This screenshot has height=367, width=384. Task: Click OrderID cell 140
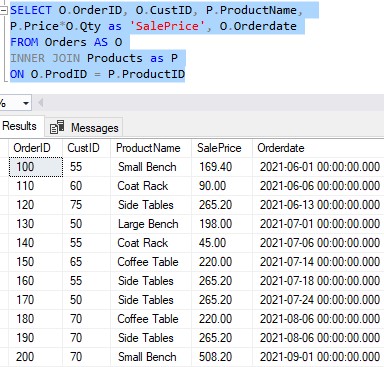35,243
